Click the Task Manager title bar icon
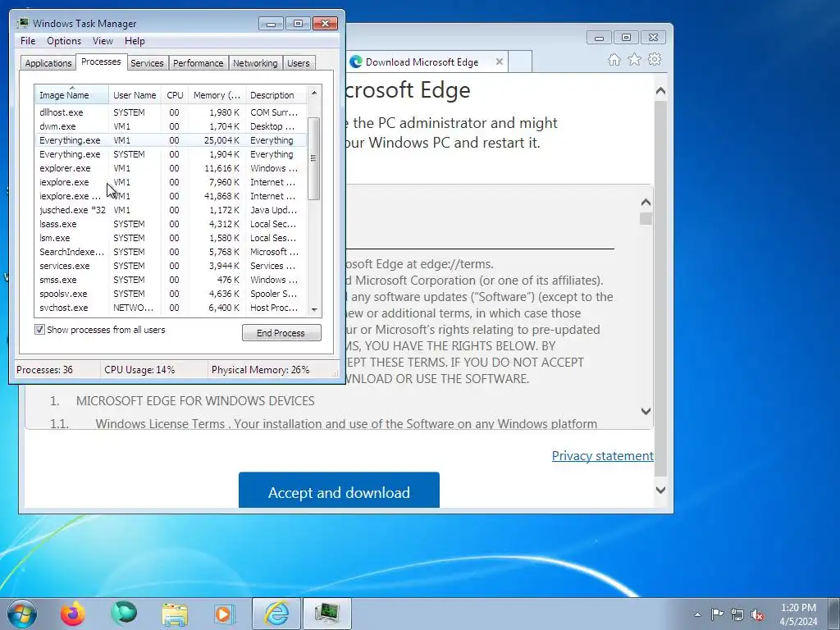This screenshot has width=840, height=630. (x=22, y=23)
